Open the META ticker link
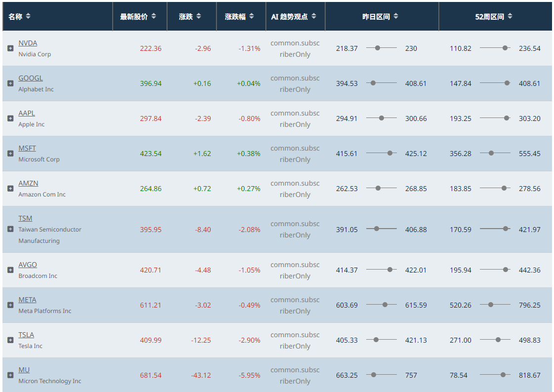 [27, 300]
